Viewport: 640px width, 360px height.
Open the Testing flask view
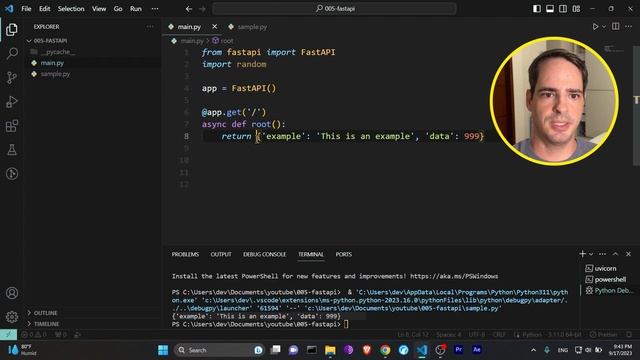pyautogui.click(x=12, y=150)
